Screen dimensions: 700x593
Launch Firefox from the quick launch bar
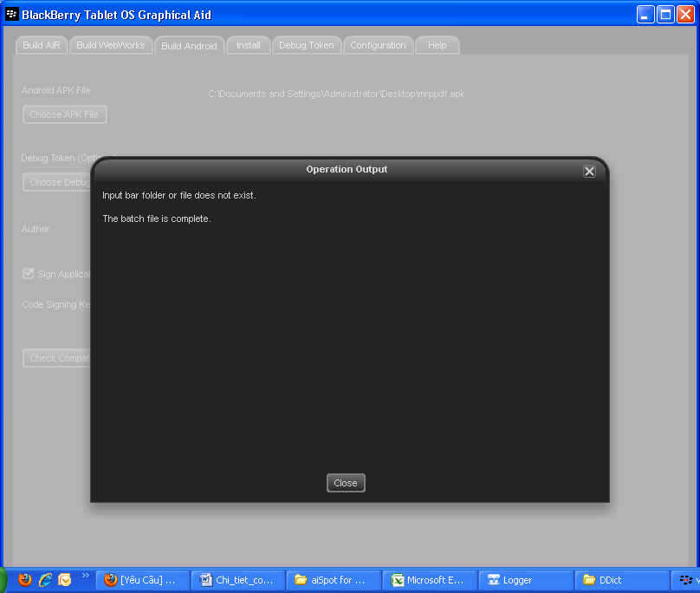25,580
